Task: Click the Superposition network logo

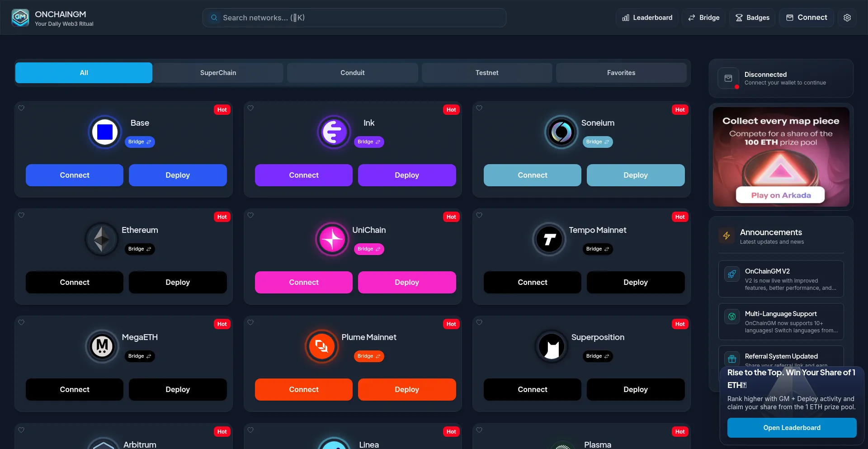Action: coord(552,346)
